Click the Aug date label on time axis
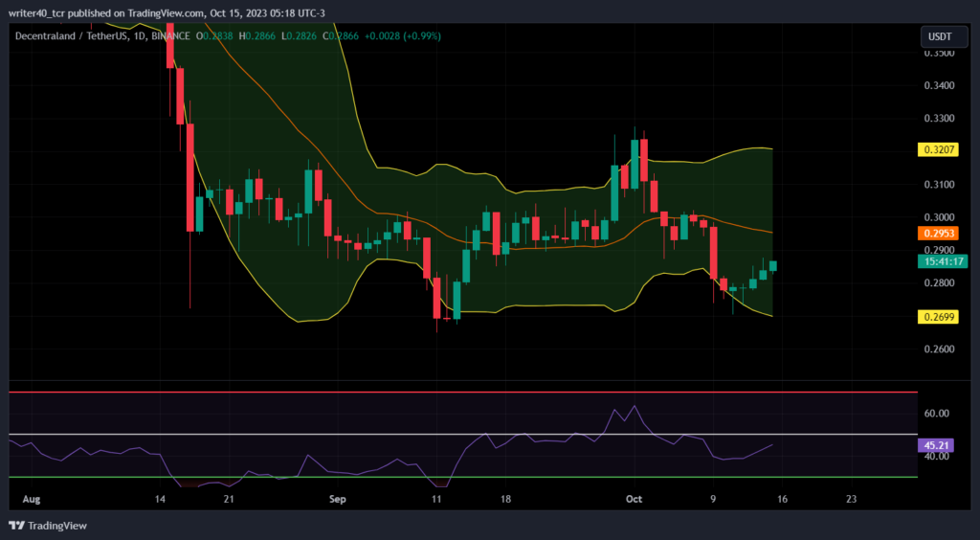 coord(31,500)
